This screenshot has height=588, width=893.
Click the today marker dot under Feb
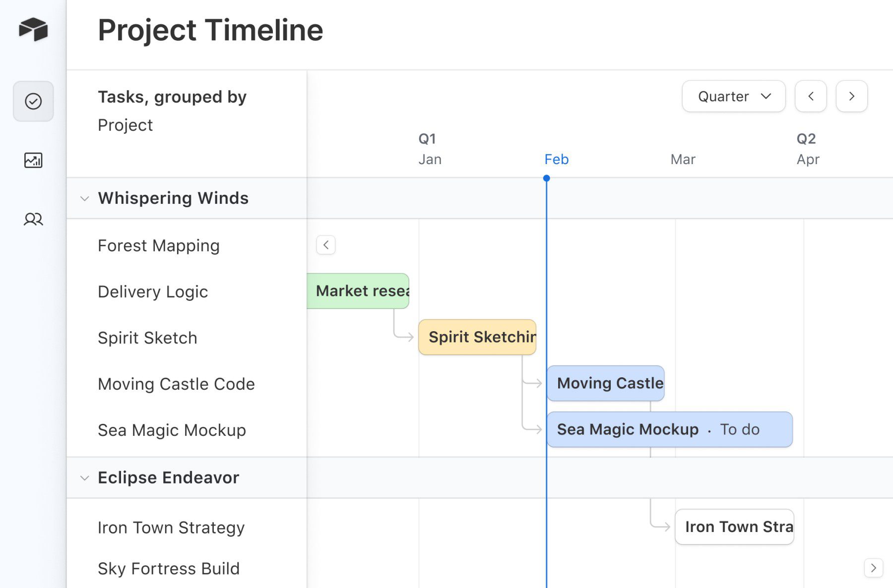pyautogui.click(x=547, y=177)
